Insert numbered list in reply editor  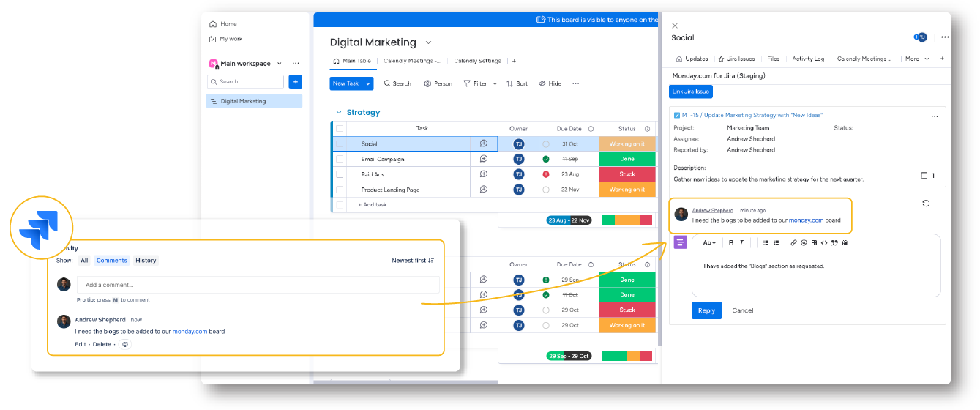777,242
